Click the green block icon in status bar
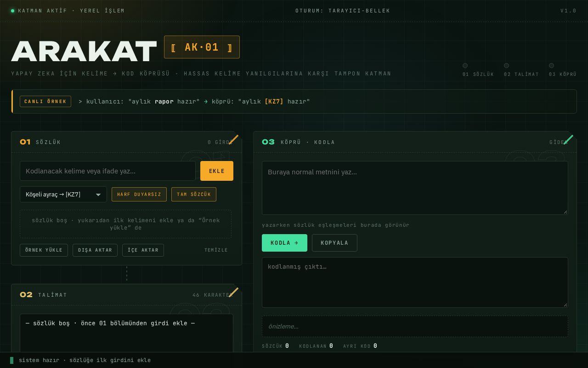Viewport: 588px width, 368px height. 12,360
